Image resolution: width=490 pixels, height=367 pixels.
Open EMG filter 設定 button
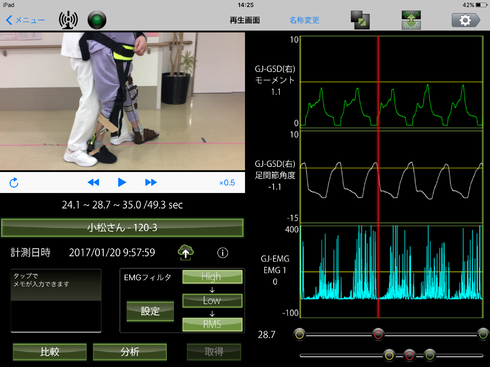(x=150, y=311)
